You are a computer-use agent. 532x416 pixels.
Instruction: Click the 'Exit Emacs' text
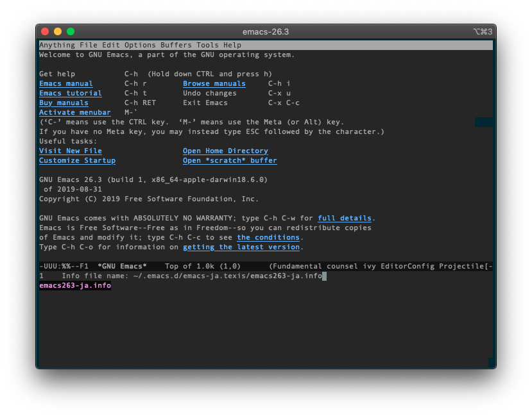click(205, 103)
